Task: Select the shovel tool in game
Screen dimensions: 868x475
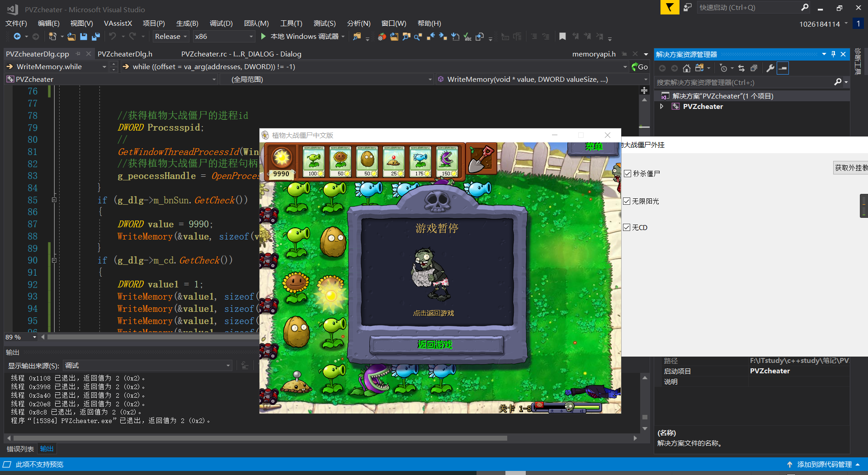Action: (481, 159)
